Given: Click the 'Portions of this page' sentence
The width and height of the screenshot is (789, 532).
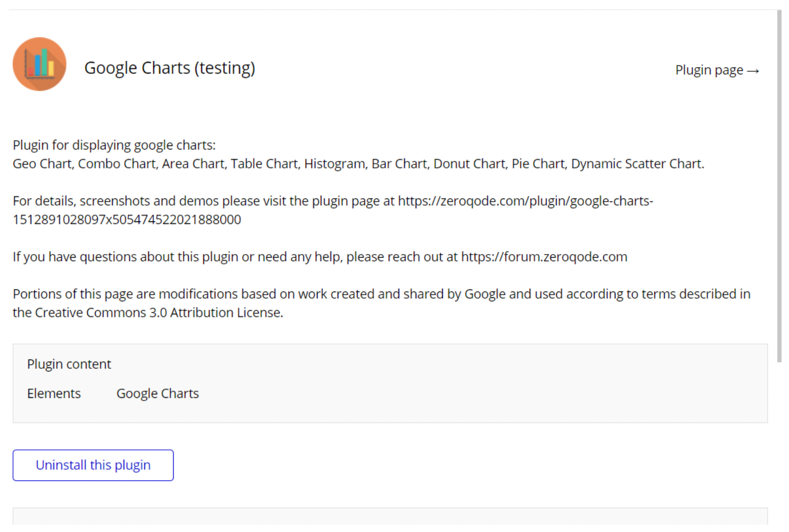Looking at the screenshot, I should click(x=382, y=303).
